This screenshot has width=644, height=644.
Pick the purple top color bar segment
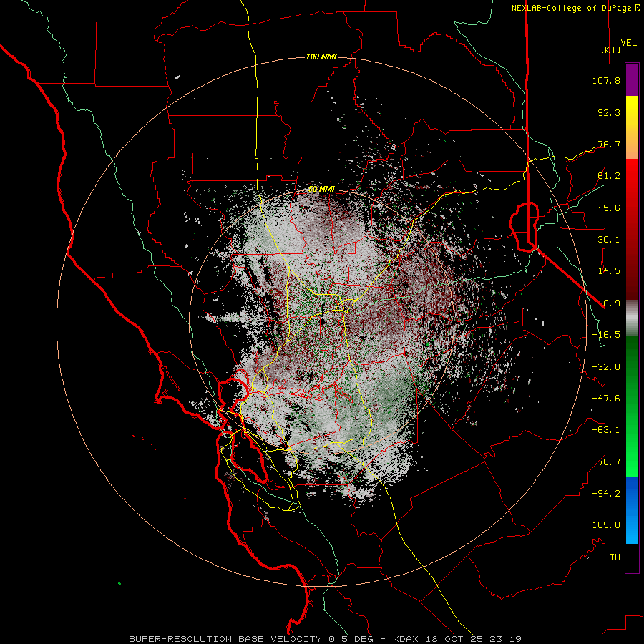(632, 79)
